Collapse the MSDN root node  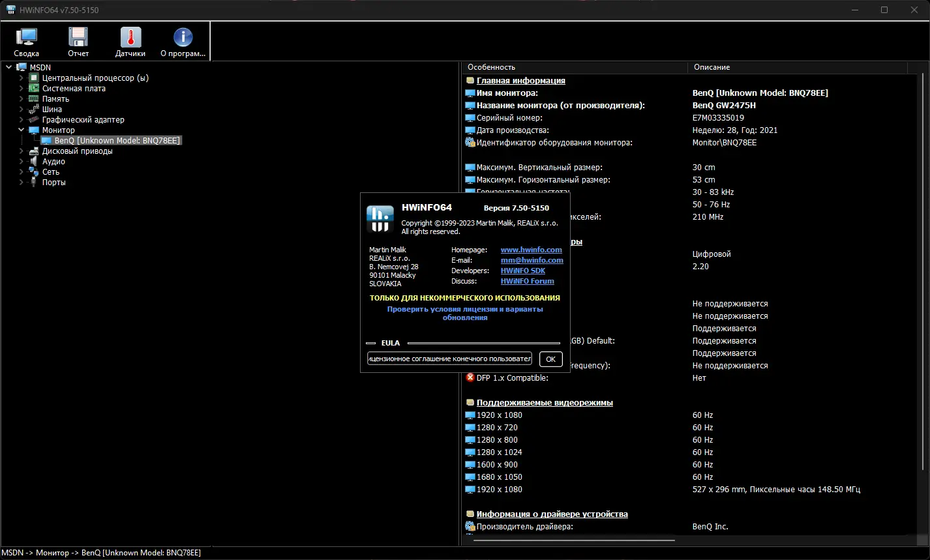pyautogui.click(x=9, y=67)
